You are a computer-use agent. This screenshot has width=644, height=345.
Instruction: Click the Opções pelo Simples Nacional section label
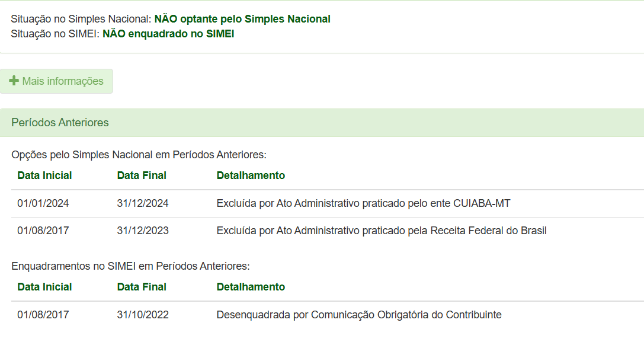(x=139, y=155)
